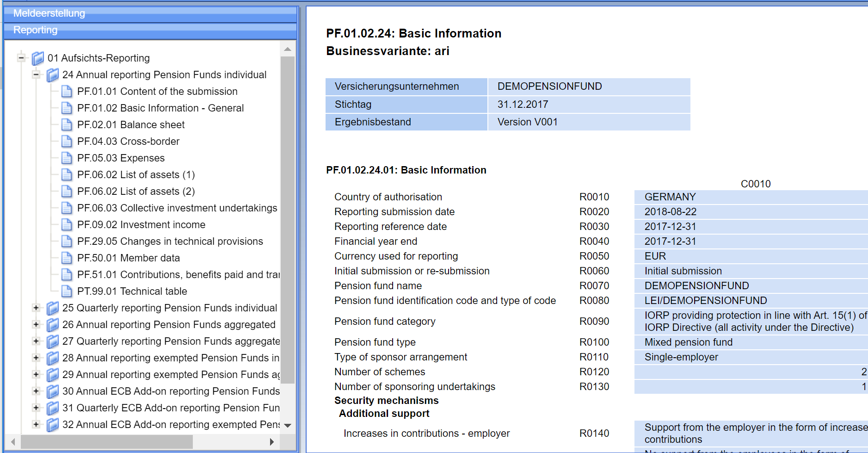
Task: Click document icon beside PF.09.02 Investment income
Action: (x=67, y=225)
